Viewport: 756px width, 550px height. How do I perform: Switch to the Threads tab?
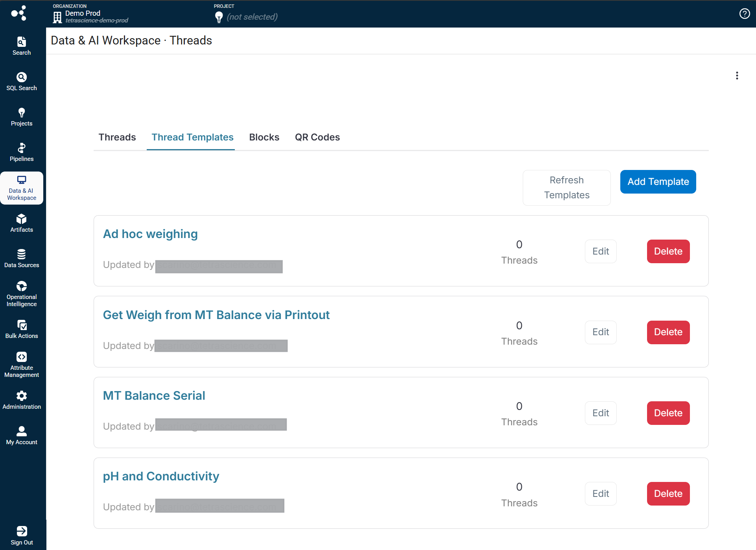117,137
